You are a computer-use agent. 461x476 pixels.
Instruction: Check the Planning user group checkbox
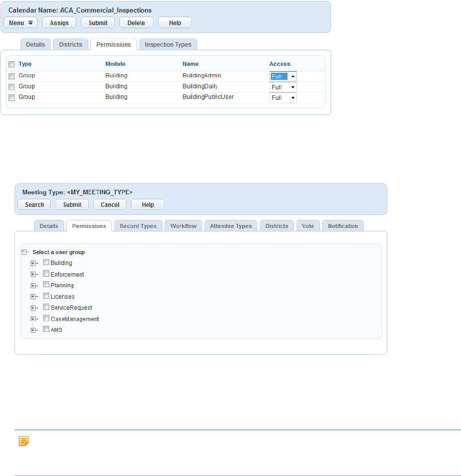tap(46, 284)
